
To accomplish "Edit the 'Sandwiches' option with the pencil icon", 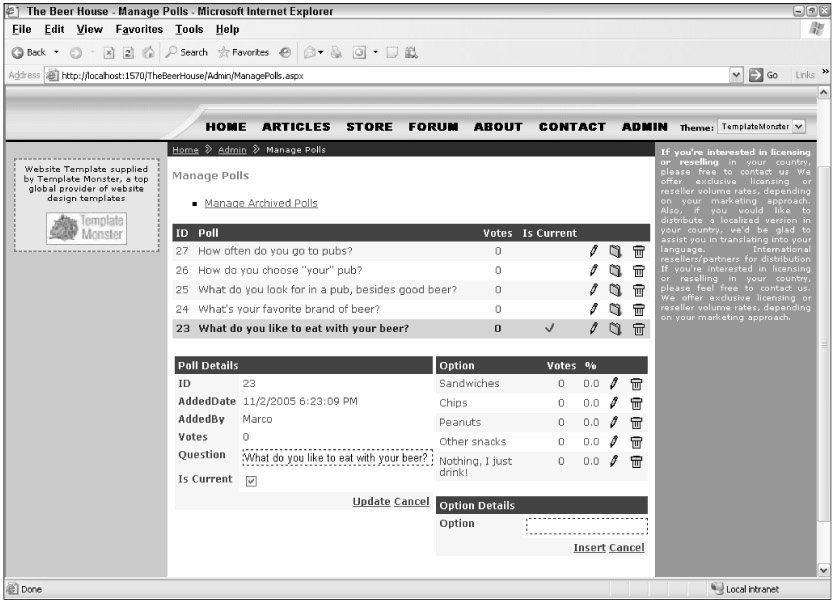I will (x=614, y=384).
